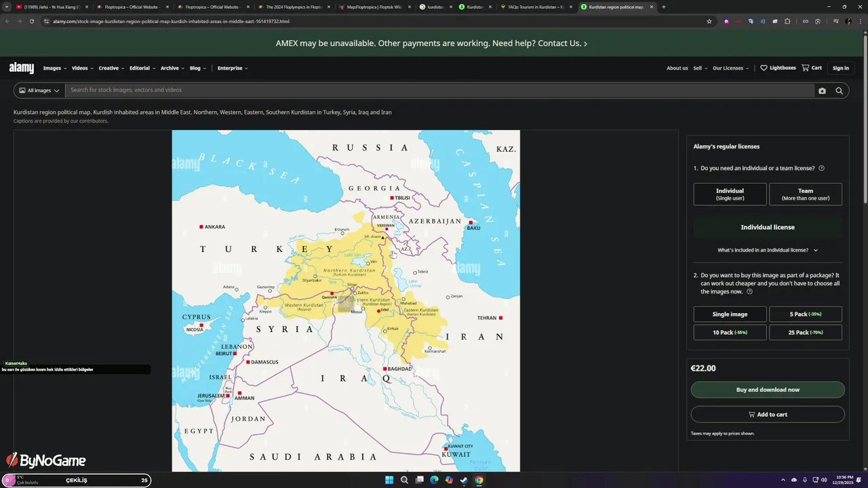
Task: Expand the Blog menu
Action: (197, 68)
